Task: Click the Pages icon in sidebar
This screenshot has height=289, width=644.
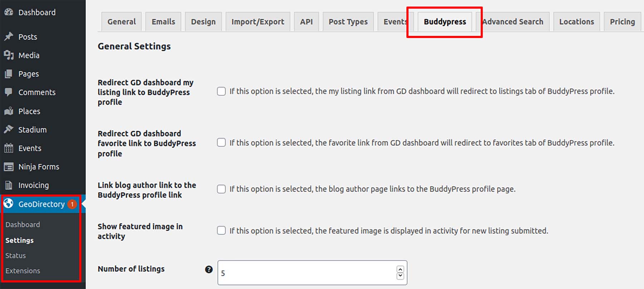Action: coord(9,74)
